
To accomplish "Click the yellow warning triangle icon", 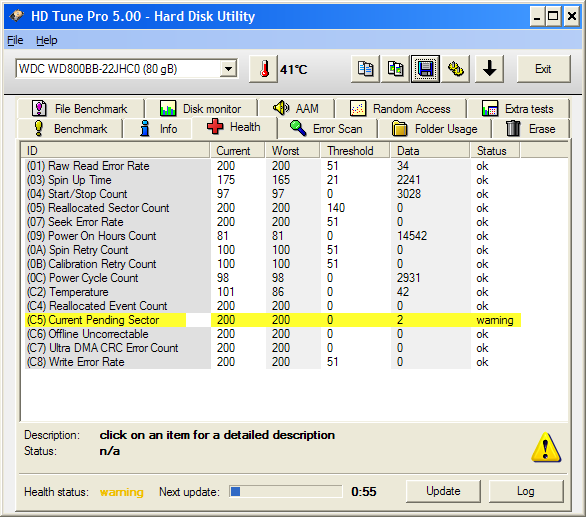I will [546, 447].
